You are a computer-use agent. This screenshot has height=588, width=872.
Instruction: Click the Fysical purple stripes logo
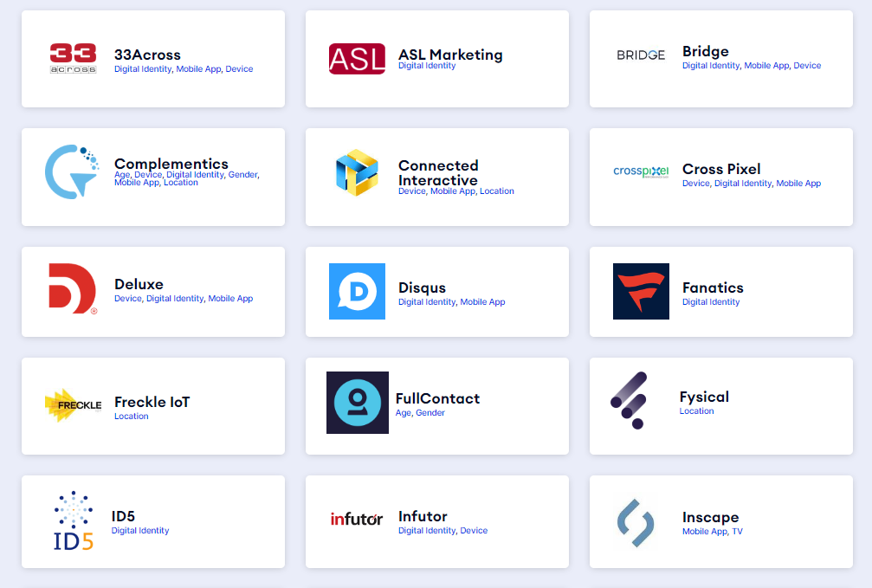(x=629, y=401)
